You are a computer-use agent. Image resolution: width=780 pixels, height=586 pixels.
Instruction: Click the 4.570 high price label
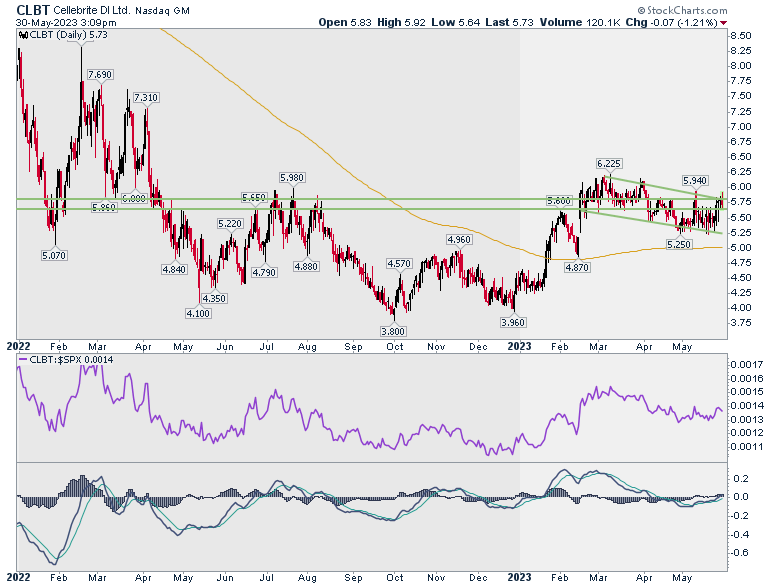(399, 264)
